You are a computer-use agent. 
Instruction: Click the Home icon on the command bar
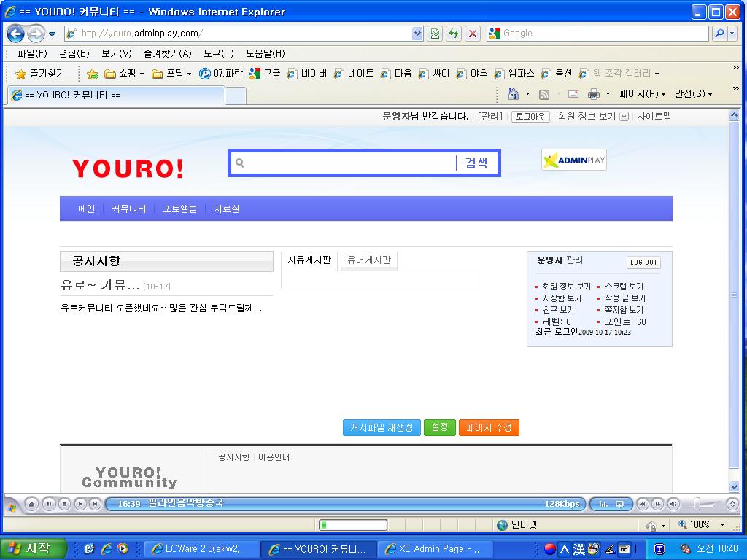[513, 93]
